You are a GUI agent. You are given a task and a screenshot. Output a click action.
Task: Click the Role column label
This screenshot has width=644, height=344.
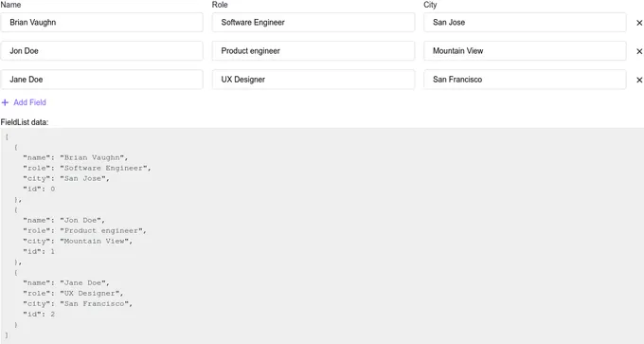pos(220,5)
